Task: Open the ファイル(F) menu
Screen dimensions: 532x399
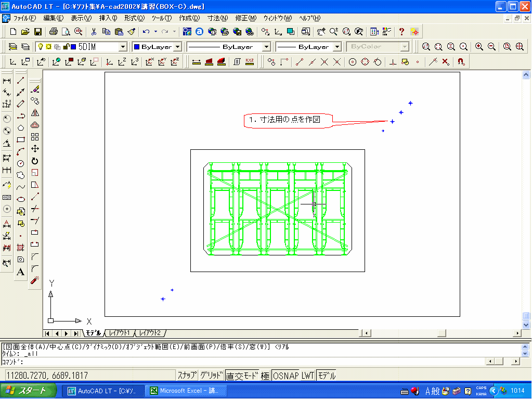Action: pos(24,18)
